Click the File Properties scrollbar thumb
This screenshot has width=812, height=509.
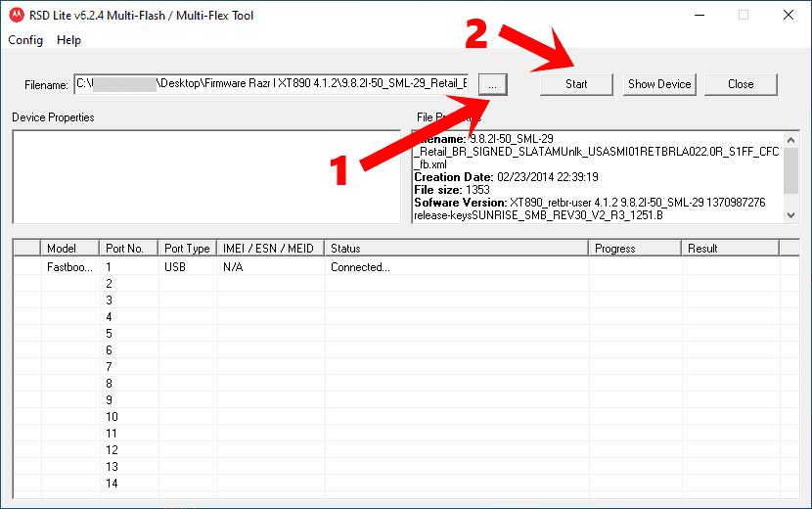coord(790,170)
